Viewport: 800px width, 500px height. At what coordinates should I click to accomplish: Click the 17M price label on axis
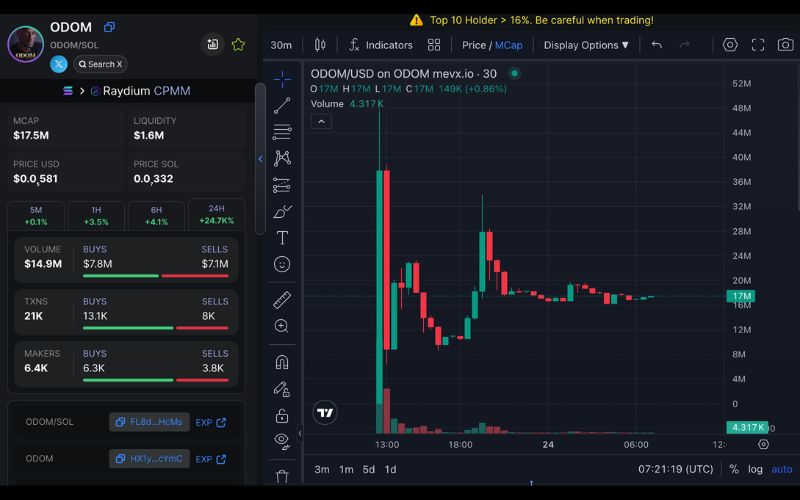(740, 296)
